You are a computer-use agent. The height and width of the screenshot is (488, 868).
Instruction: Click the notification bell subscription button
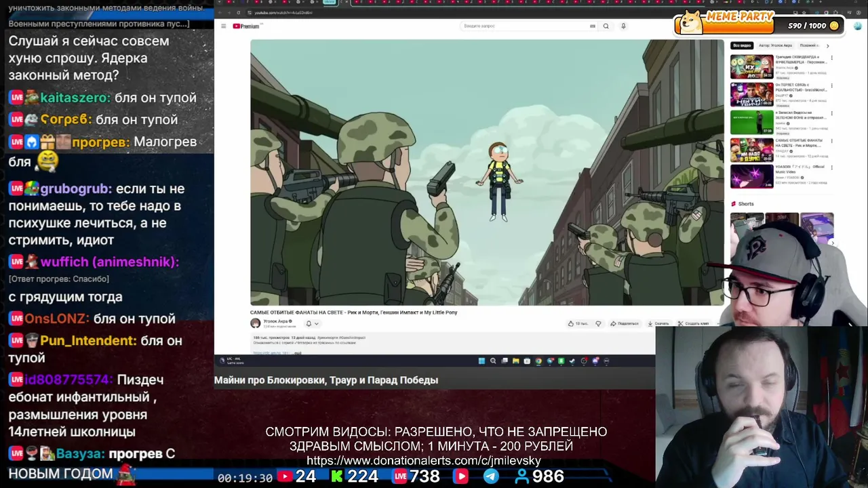tap(309, 324)
